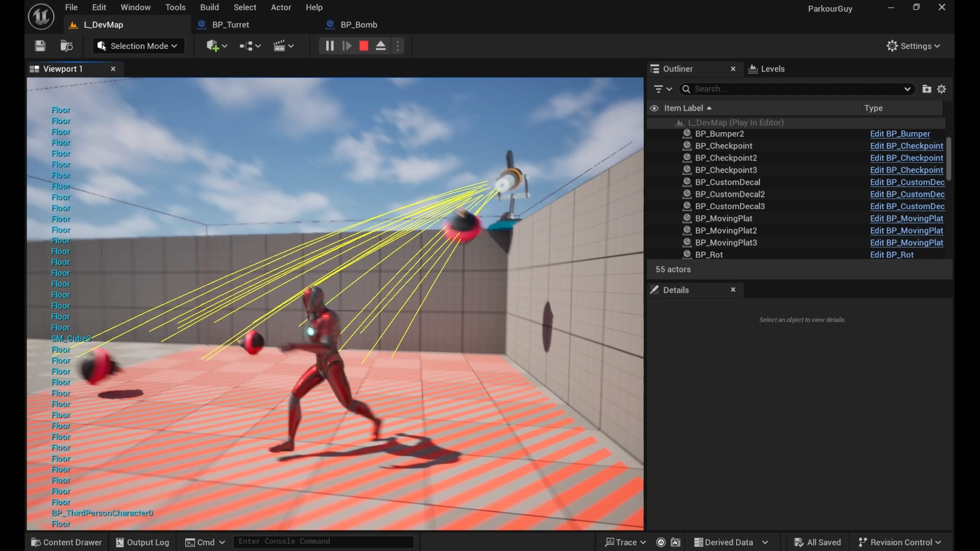Open the Actor menu
Screen dimensions: 980x551
coord(281,7)
